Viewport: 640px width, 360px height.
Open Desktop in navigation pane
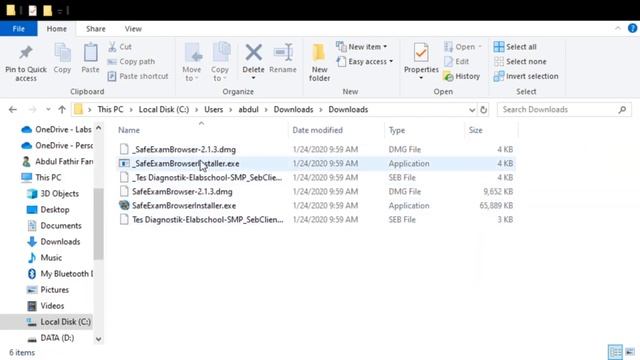(x=48, y=209)
